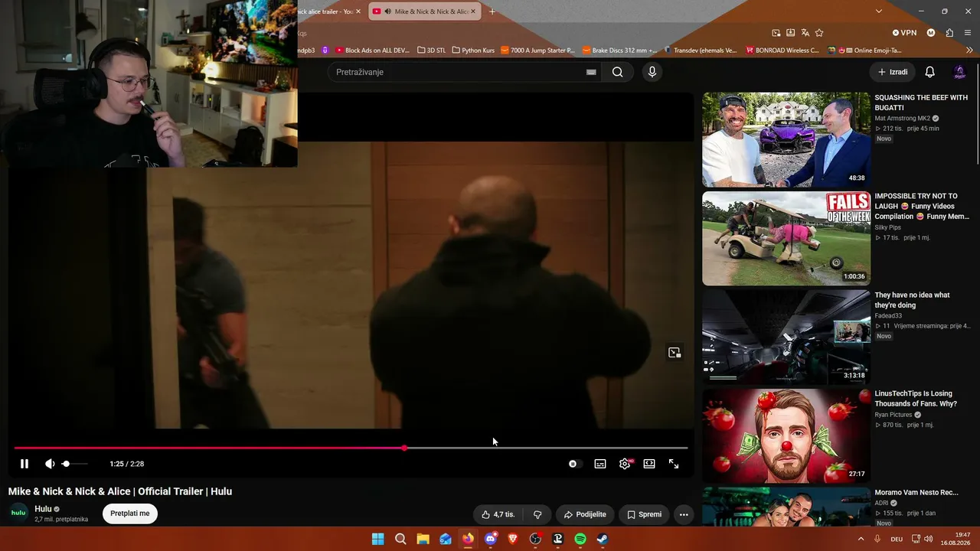The width and height of the screenshot is (980, 551).
Task: Seek on the red video progress bar
Action: pyautogui.click(x=351, y=448)
